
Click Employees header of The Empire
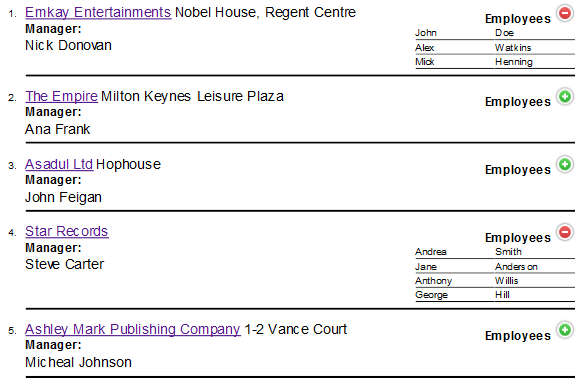point(518,102)
